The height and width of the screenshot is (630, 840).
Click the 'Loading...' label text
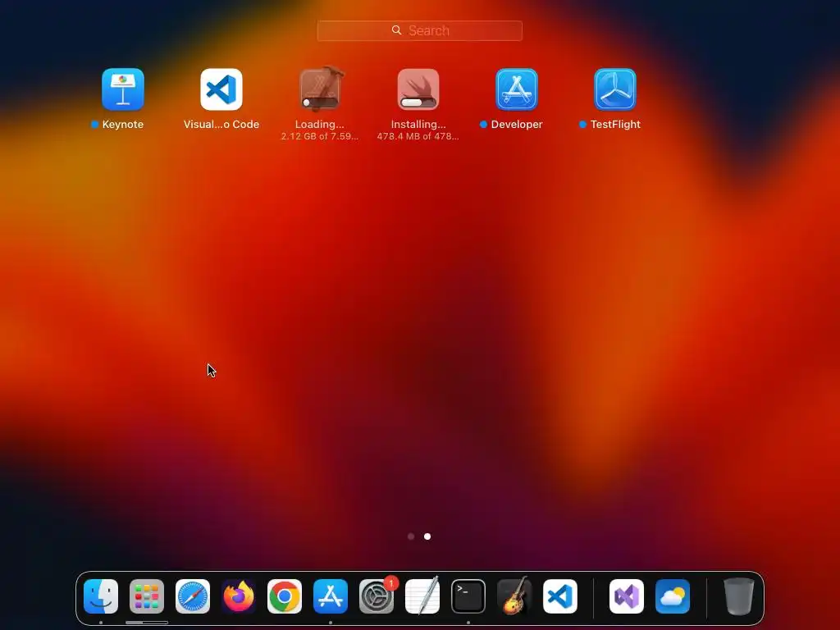click(x=320, y=125)
